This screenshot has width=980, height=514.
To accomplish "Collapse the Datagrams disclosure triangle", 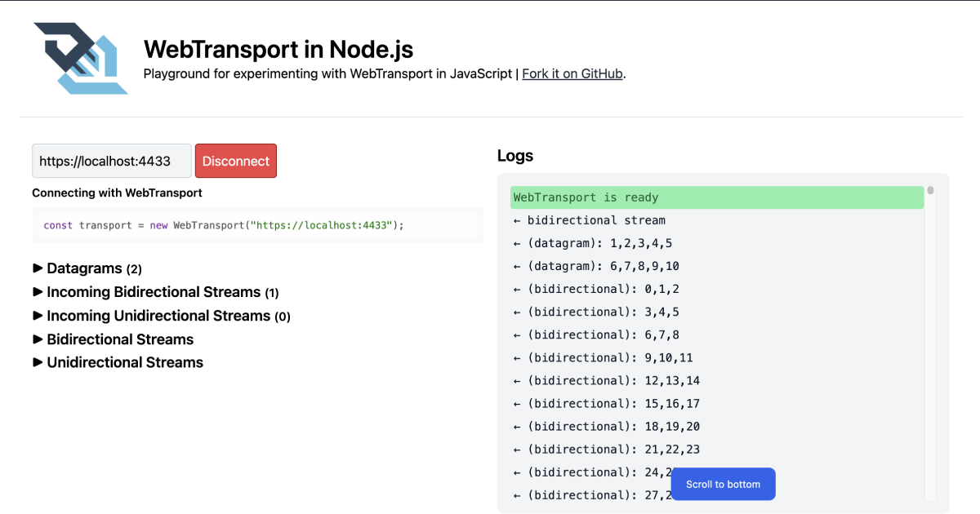I will pos(37,268).
